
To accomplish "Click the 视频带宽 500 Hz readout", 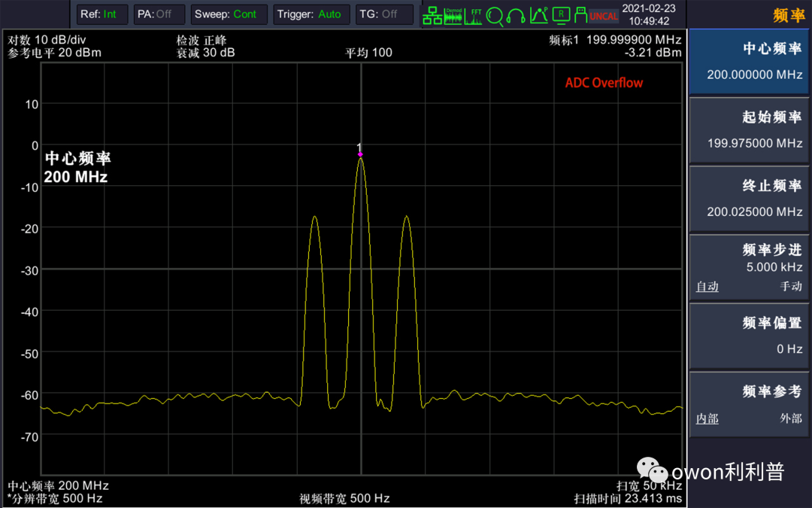I will point(344,499).
